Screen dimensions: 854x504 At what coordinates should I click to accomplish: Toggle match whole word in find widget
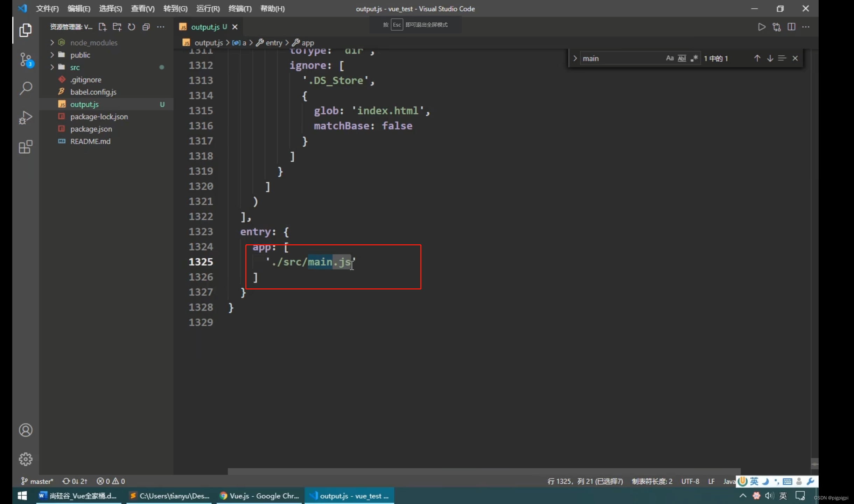[x=682, y=58]
